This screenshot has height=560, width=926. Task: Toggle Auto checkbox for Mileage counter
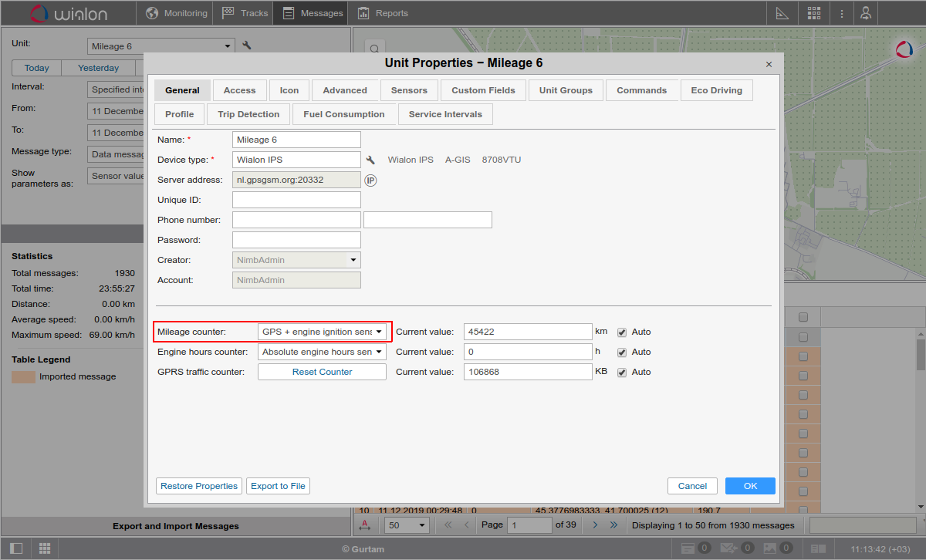[x=622, y=332]
